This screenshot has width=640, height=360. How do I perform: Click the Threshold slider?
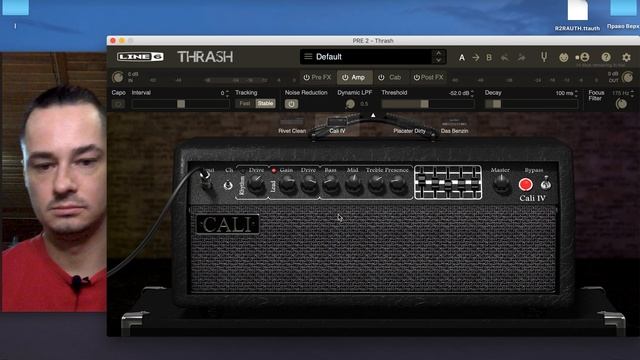coord(428,104)
